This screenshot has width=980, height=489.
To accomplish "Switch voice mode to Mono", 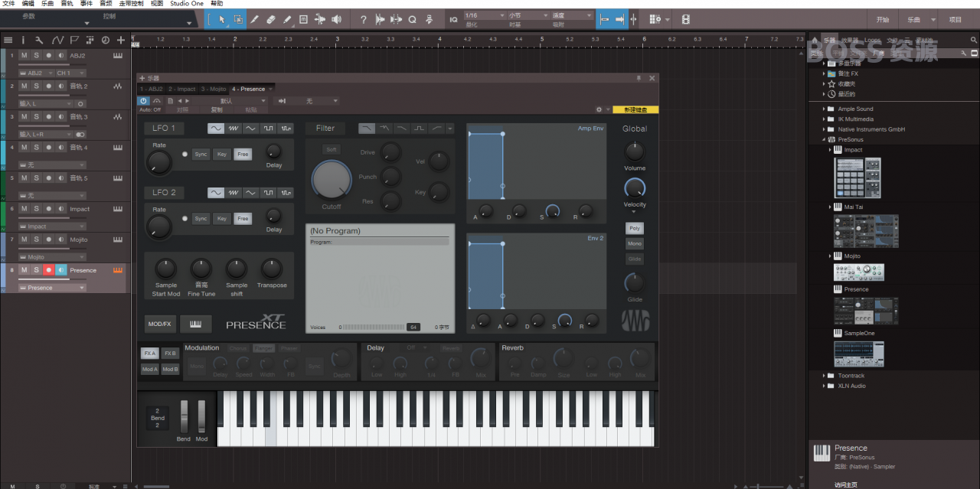I will [635, 243].
